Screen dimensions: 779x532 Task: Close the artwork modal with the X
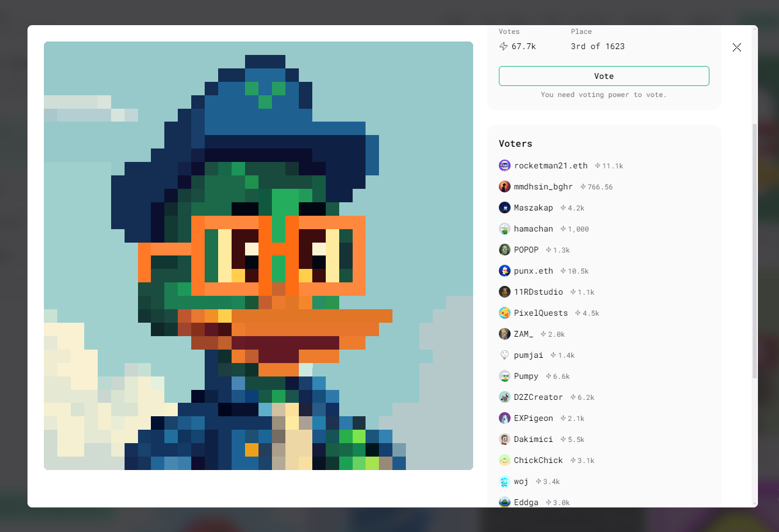[737, 47]
